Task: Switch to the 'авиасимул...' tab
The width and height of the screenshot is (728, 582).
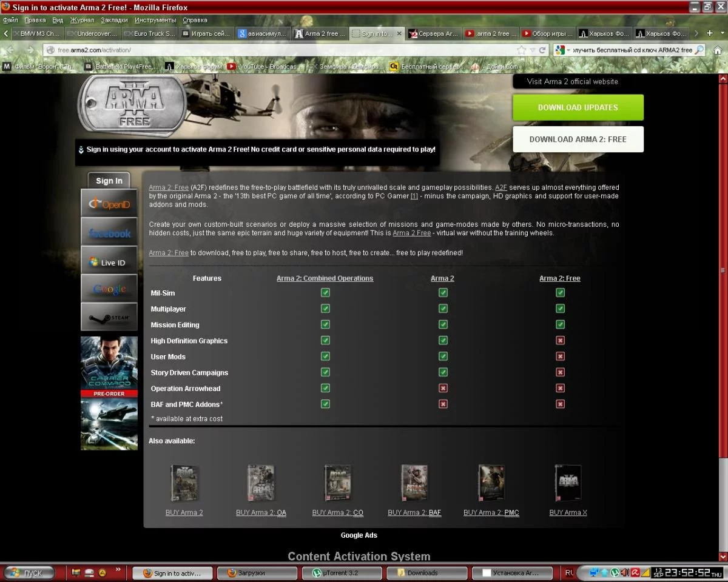Action: (262, 34)
